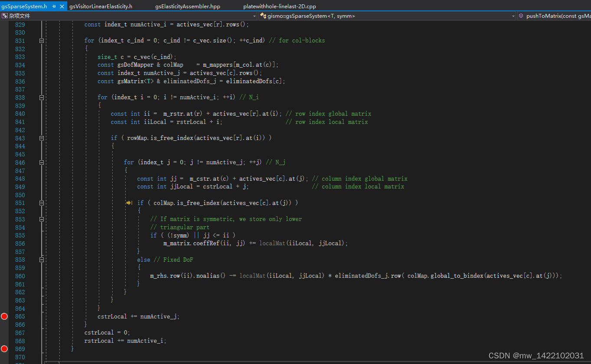Click the yellow current-statement arrow at line 851
Viewport: 591px width, 364px height.
(129, 203)
